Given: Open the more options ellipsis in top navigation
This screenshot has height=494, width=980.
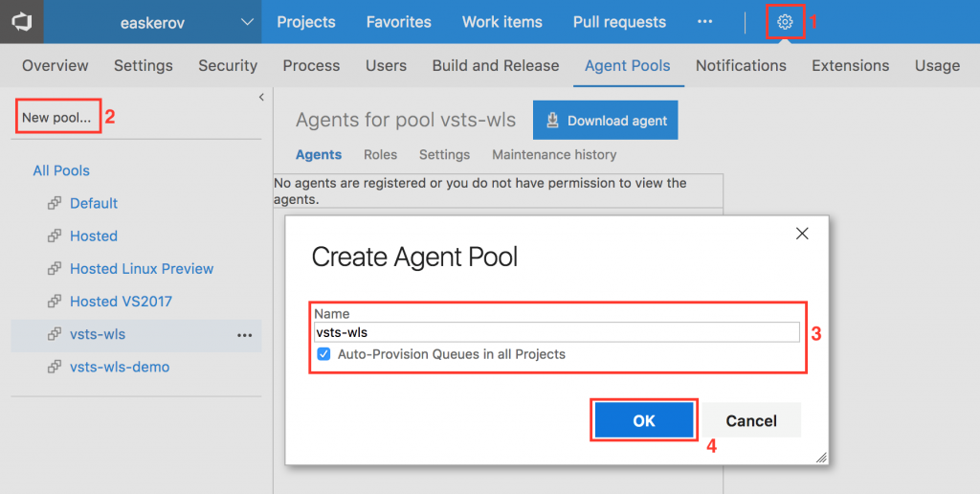Looking at the screenshot, I should 705,22.
